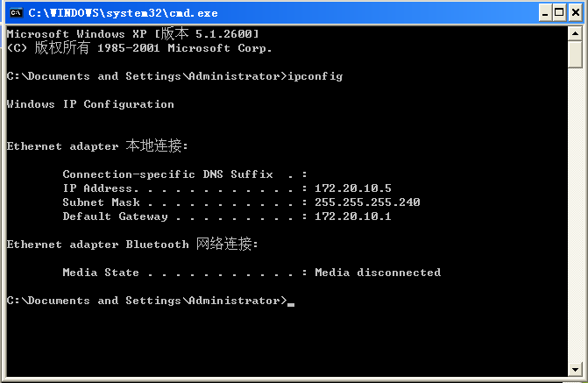588x383 pixels.
Task: Minimize the cmd.exe window
Action: pyautogui.click(x=545, y=13)
